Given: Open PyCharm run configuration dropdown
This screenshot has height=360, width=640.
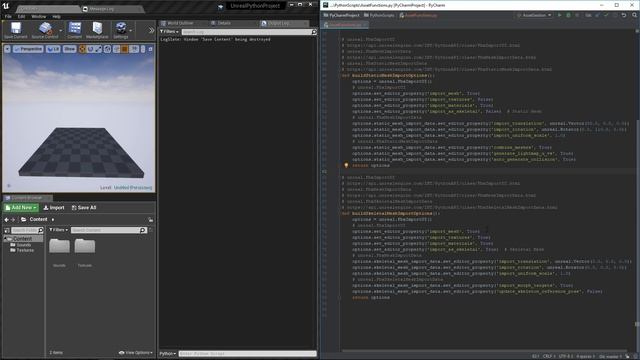Looking at the screenshot, I should [534, 15].
